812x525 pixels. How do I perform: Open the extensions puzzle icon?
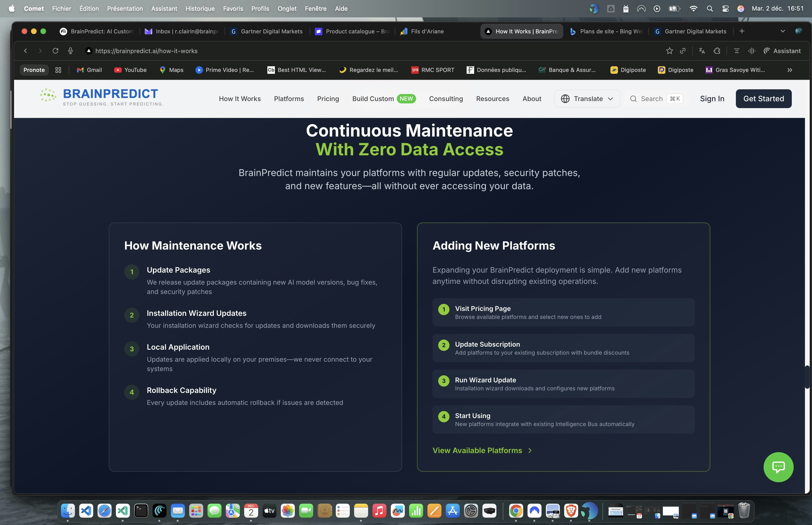(x=717, y=51)
